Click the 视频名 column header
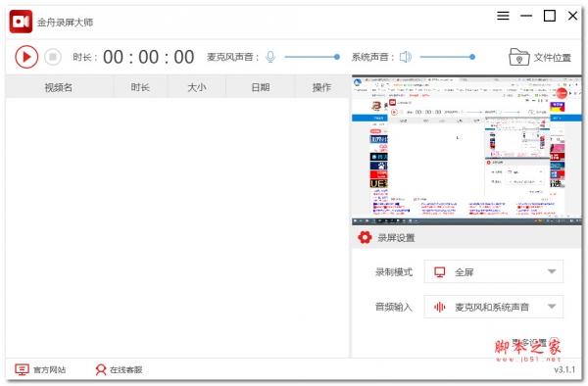Screen dimensions: 588x386 (59, 87)
